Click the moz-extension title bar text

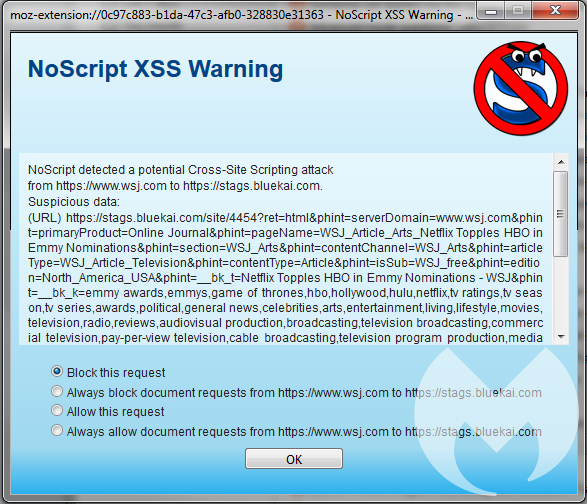241,15
